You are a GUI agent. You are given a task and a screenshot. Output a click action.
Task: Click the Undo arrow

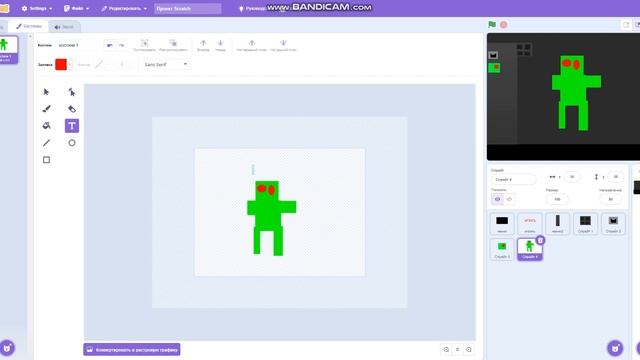109,45
